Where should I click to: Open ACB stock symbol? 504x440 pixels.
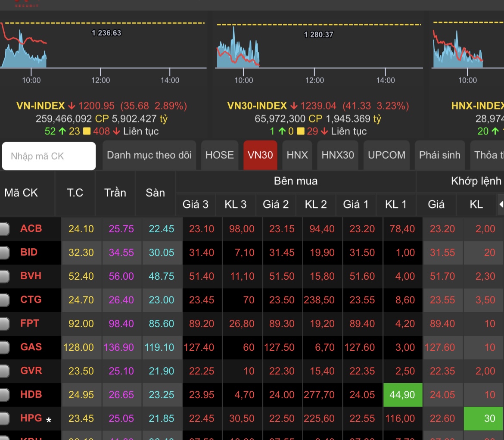(31, 228)
